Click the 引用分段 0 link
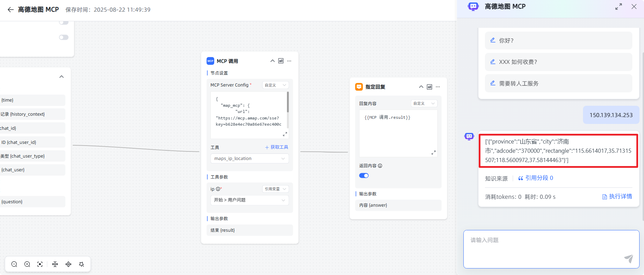The height and width of the screenshot is (275, 644). click(536, 178)
